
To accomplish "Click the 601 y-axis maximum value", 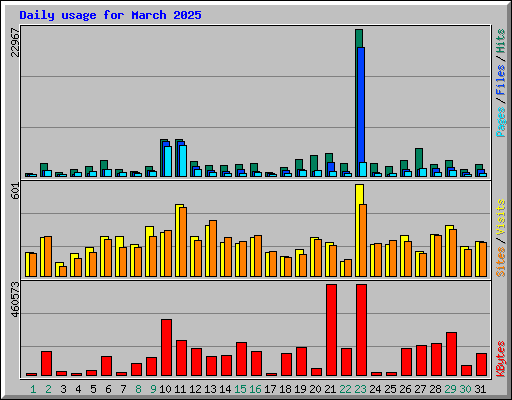I will (15, 191).
